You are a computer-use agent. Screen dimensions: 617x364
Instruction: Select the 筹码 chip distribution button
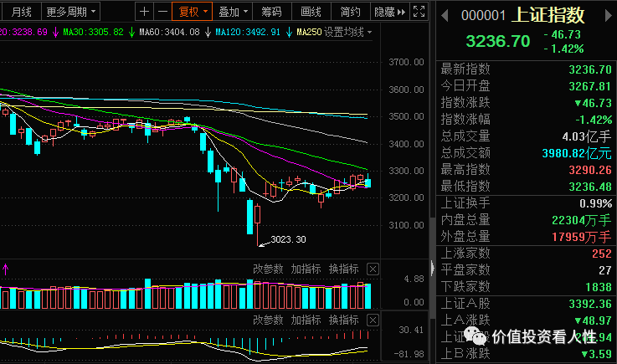(x=272, y=12)
